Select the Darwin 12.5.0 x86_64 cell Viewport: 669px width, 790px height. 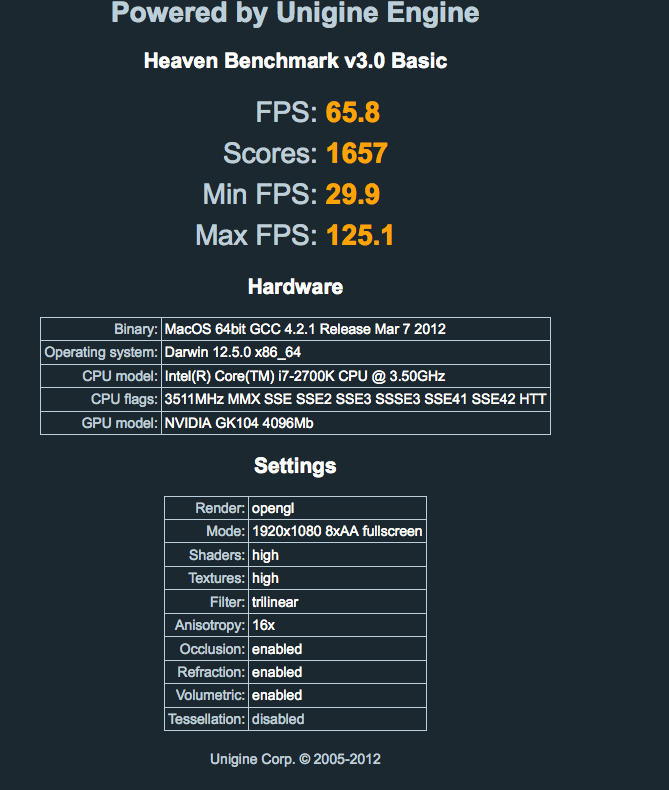(356, 352)
